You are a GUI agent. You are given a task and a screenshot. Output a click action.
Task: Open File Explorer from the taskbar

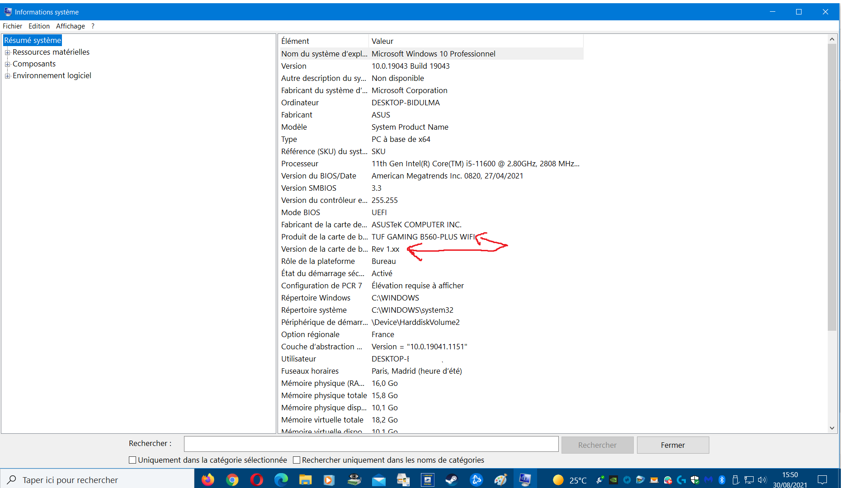point(306,480)
